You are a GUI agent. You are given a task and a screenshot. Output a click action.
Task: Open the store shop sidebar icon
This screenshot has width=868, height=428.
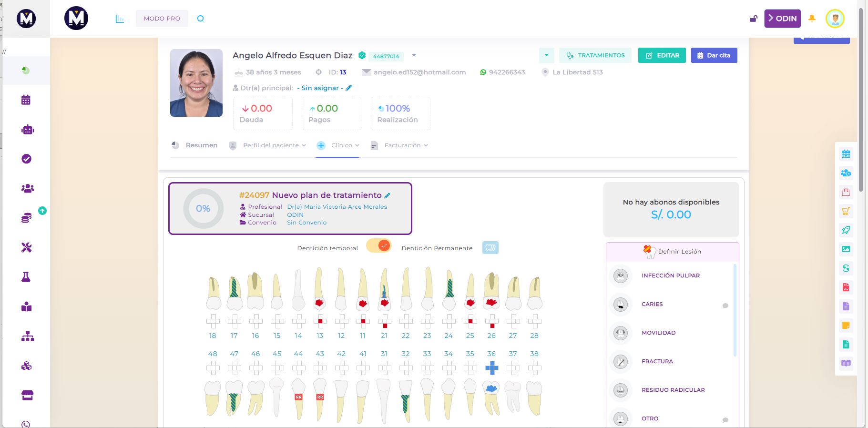point(28,395)
